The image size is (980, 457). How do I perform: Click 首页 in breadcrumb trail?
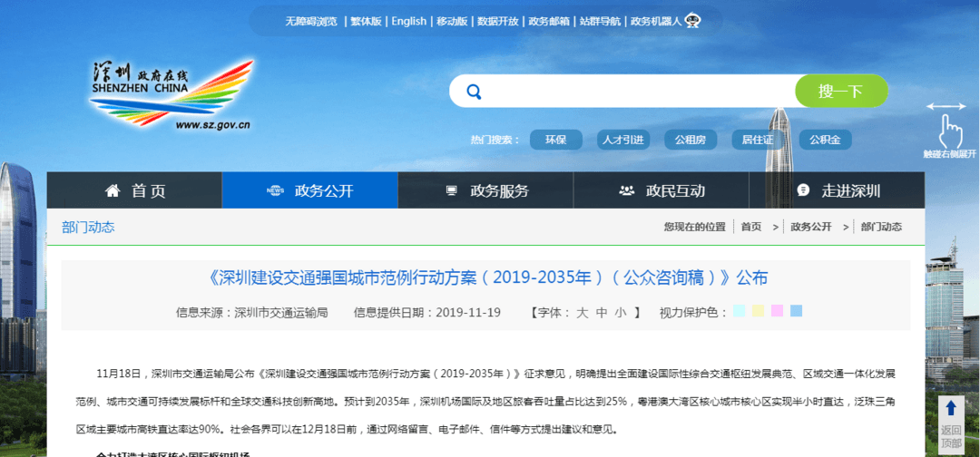[x=751, y=228]
